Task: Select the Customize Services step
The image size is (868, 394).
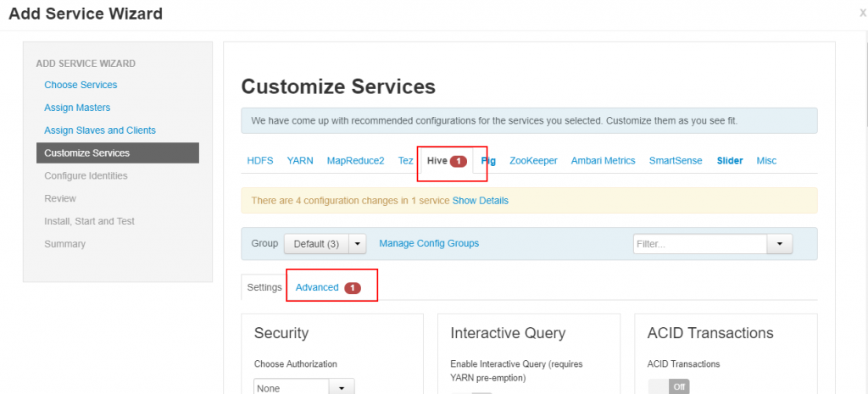Action: 118,153
